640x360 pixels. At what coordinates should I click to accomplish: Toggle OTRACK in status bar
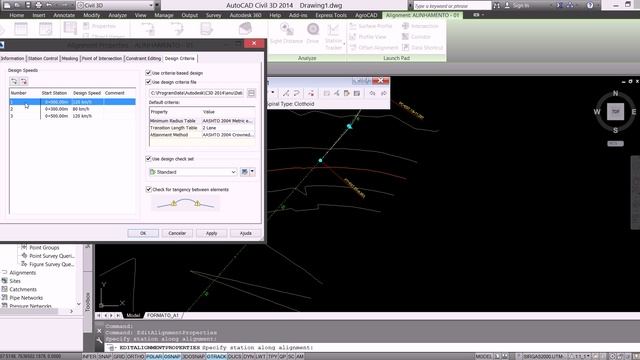click(216, 356)
